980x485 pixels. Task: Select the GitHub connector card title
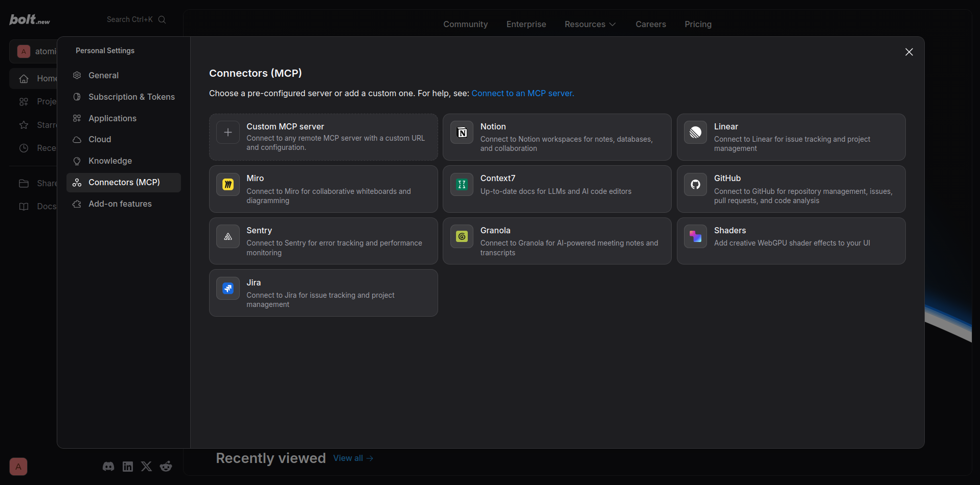tap(727, 178)
